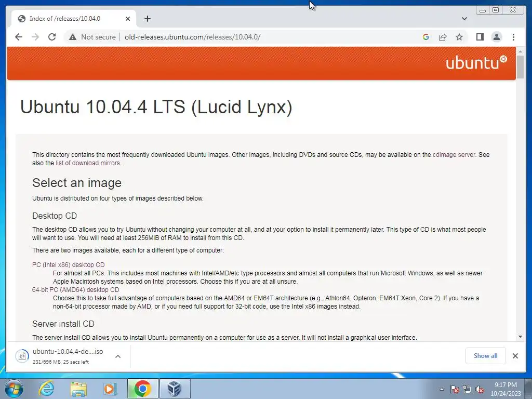532x399 pixels.
Task: Click the Ubuntu 10.04.4 LTS heading
Action: click(156, 107)
